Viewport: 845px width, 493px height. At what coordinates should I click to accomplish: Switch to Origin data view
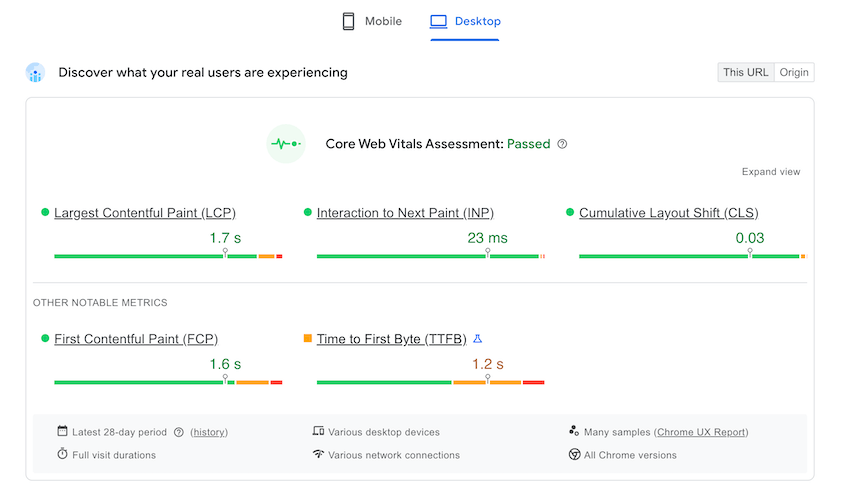[794, 72]
